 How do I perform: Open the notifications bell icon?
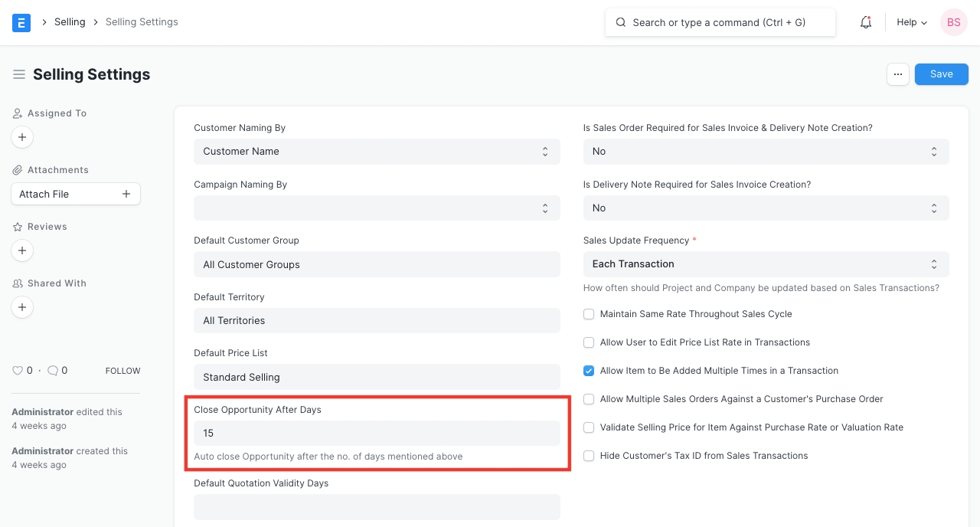866,22
